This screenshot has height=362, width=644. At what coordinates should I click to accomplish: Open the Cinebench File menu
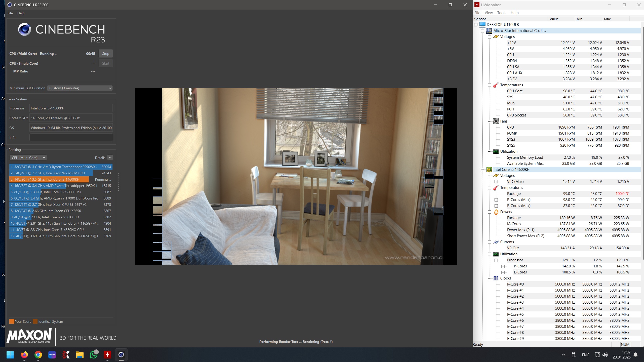pyautogui.click(x=10, y=13)
